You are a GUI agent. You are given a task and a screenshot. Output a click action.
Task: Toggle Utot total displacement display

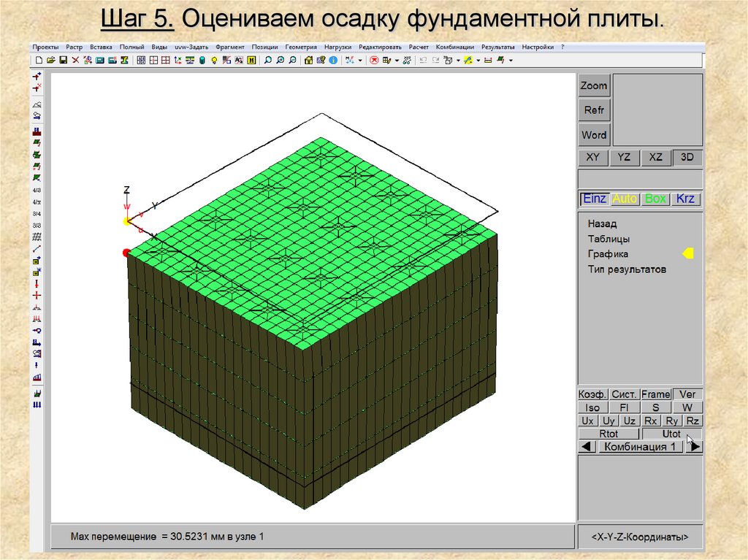pos(672,434)
